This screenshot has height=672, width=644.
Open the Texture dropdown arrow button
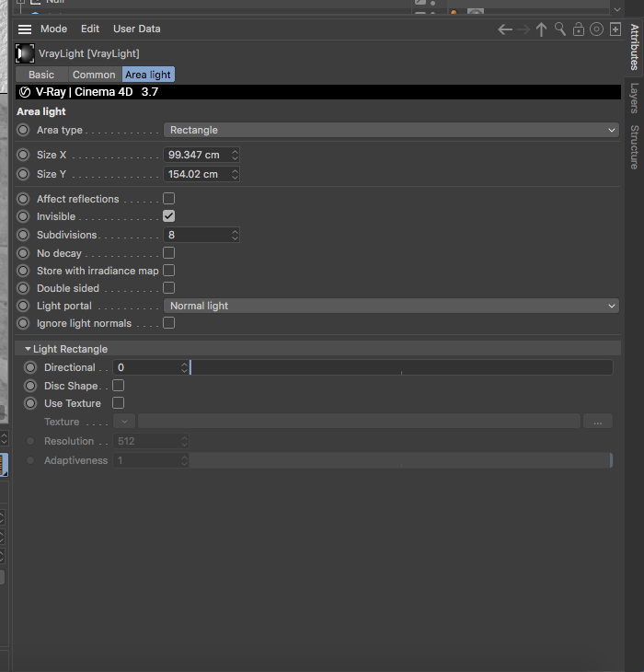click(x=124, y=422)
